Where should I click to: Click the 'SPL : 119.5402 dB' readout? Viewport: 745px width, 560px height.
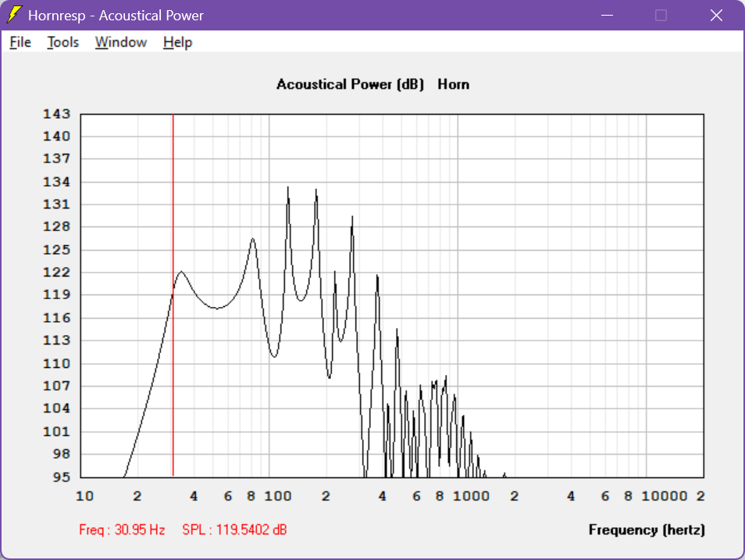coord(235,530)
